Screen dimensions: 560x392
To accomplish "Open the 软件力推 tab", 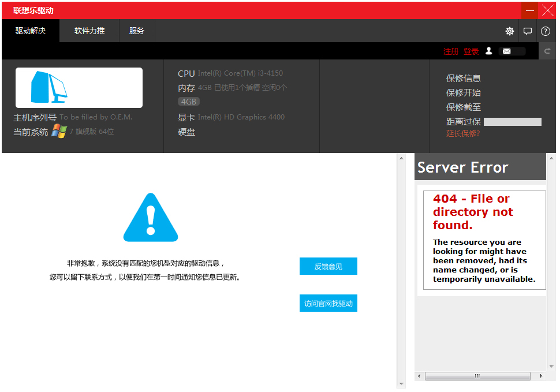I will tap(89, 31).
